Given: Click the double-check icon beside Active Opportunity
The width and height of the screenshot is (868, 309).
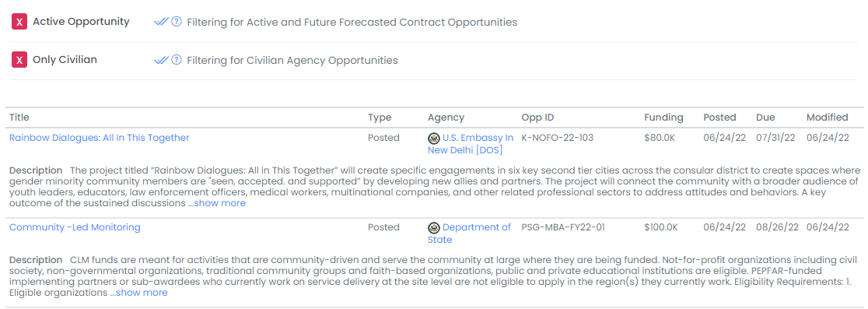Looking at the screenshot, I should (x=161, y=22).
